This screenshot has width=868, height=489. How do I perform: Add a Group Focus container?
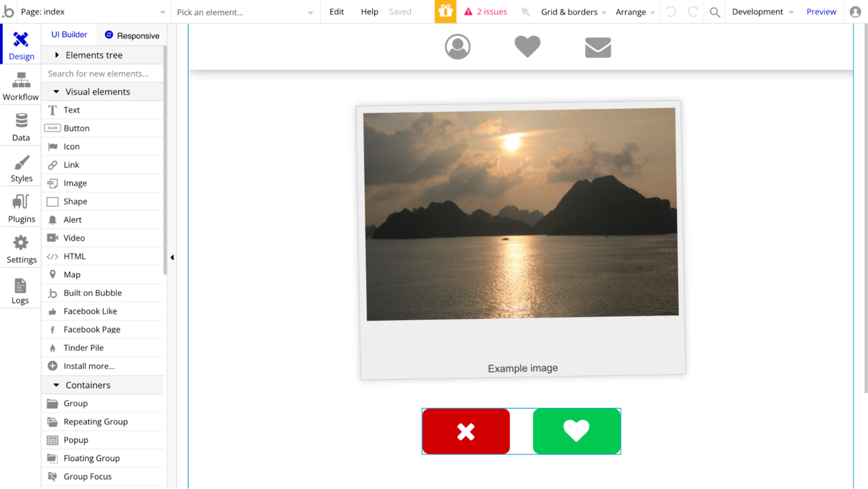pyautogui.click(x=103, y=477)
